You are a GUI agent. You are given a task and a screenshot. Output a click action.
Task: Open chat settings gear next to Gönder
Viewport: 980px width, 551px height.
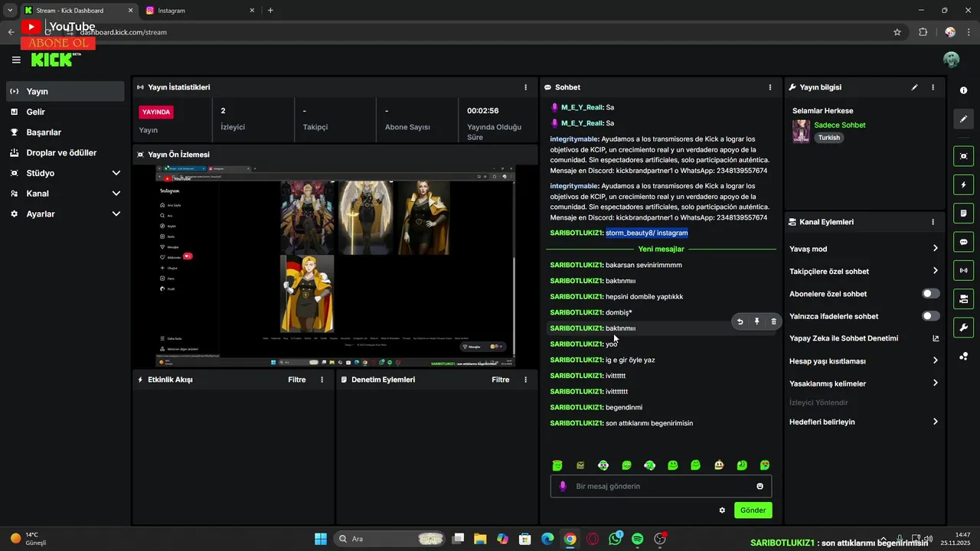[x=722, y=510]
